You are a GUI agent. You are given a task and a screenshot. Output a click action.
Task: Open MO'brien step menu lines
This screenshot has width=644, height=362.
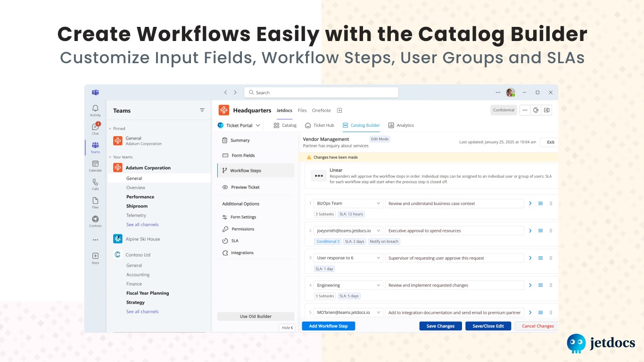pos(541,313)
